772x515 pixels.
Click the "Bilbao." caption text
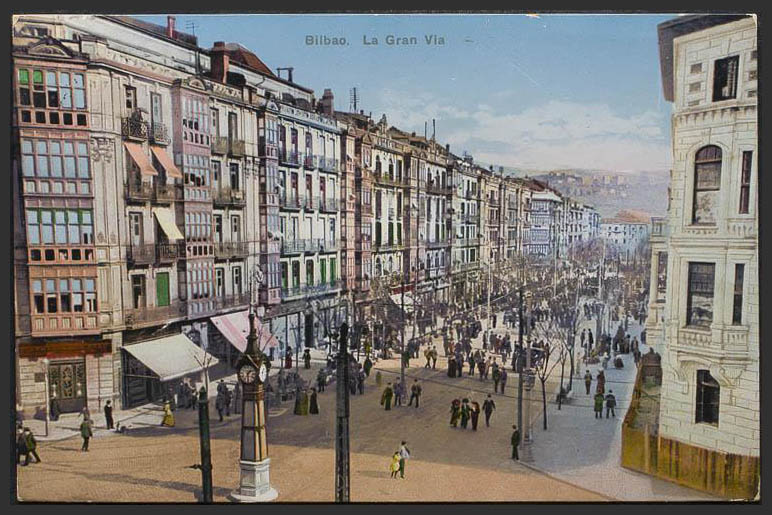(x=327, y=40)
